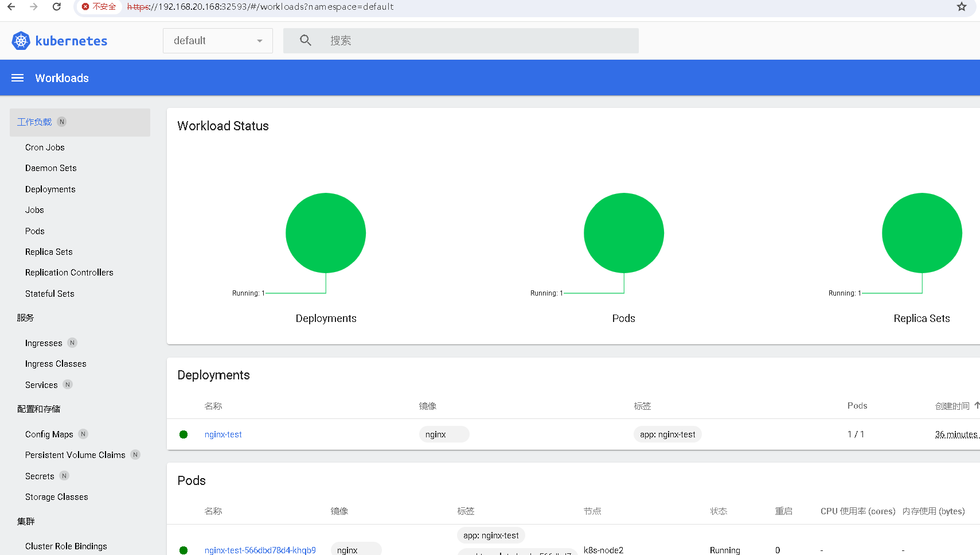Click the Kubernetes logo icon
The height and width of the screenshot is (555, 980).
(x=21, y=41)
